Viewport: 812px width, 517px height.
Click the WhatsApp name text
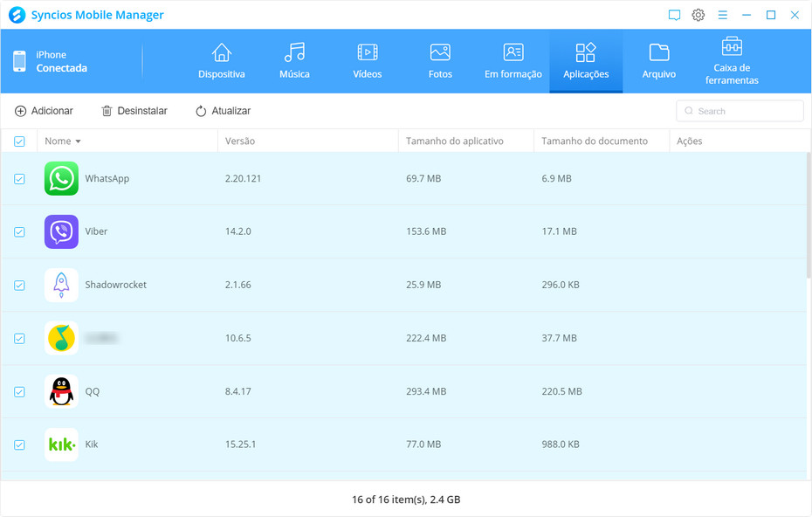pyautogui.click(x=107, y=179)
